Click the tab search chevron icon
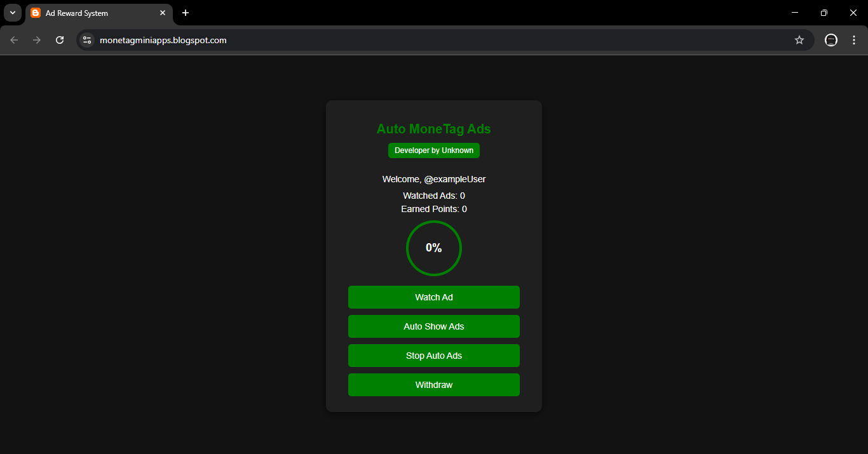The width and height of the screenshot is (868, 454). point(12,13)
